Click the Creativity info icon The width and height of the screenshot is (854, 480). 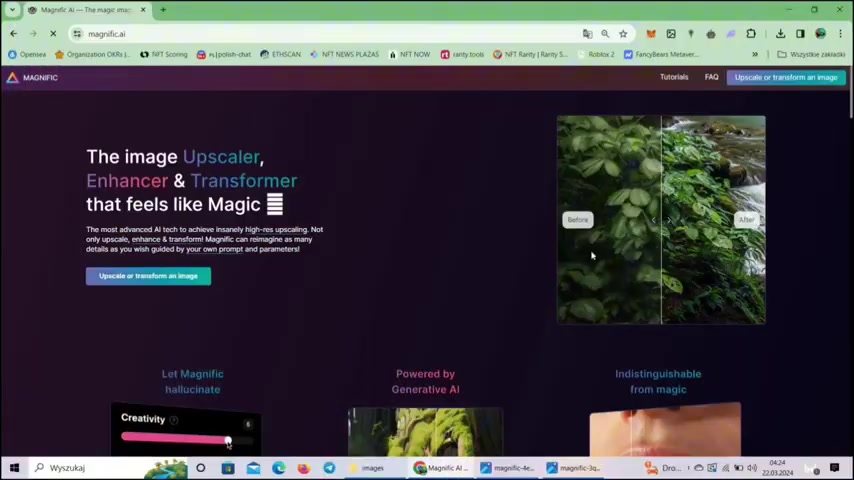(x=174, y=420)
